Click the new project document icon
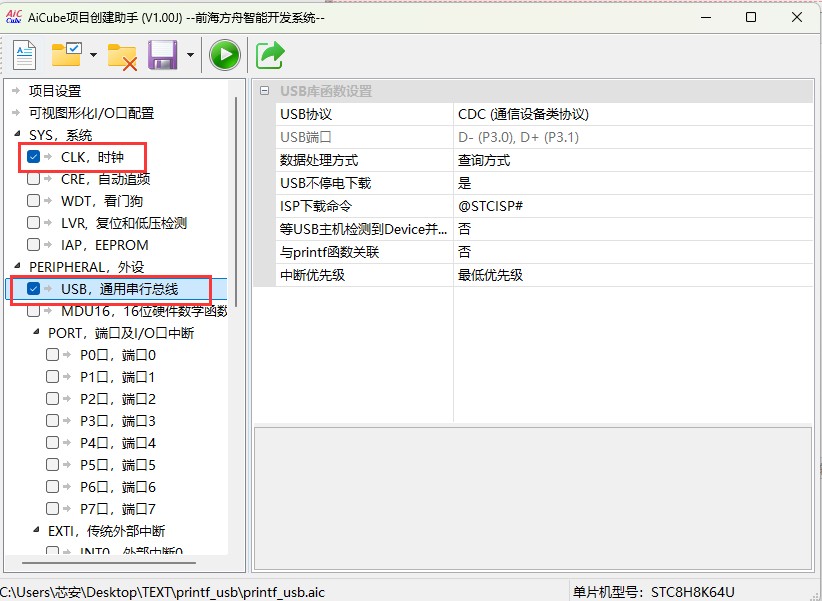 [x=24, y=55]
